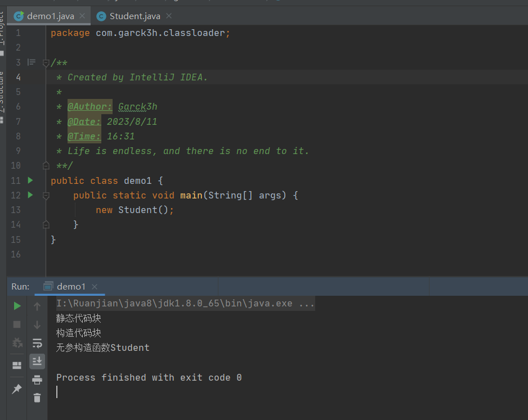
Task: Click the debug/attach bug icon in Run panel
Action: (17, 342)
